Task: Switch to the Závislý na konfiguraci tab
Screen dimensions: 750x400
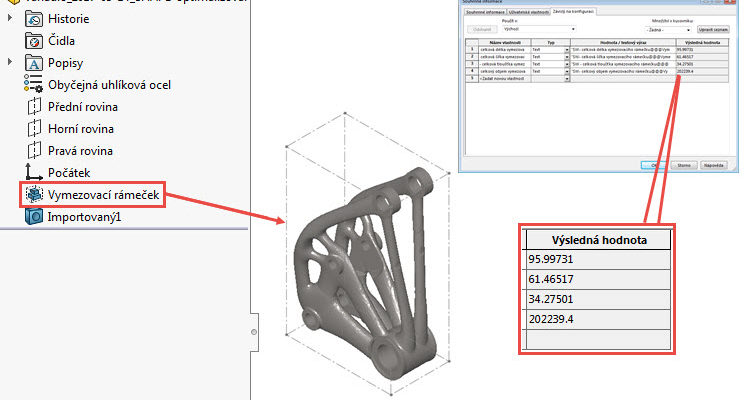Action: point(573,11)
